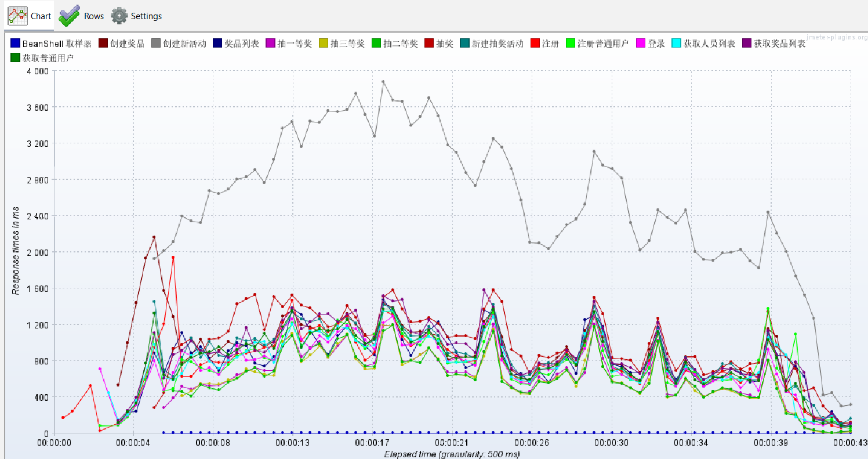Screen dimensions: 868x459
Task: Select the 获取普通用户 legend label
Action: pos(48,58)
